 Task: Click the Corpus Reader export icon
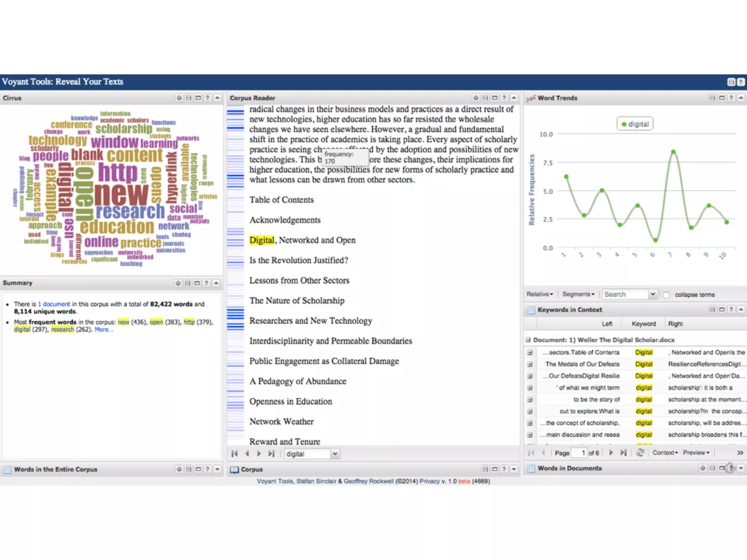point(485,98)
